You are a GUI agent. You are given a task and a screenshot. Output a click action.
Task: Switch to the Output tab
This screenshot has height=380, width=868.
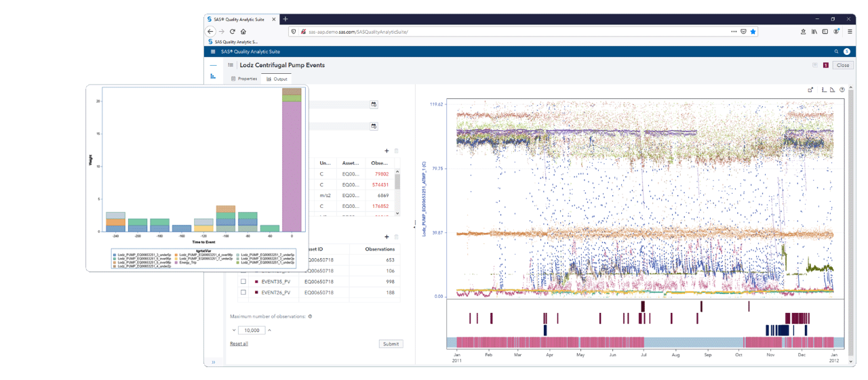pos(277,79)
